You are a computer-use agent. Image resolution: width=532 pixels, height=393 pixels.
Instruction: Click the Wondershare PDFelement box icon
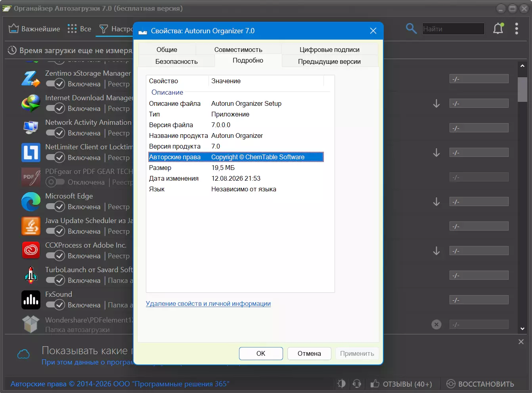click(31, 324)
